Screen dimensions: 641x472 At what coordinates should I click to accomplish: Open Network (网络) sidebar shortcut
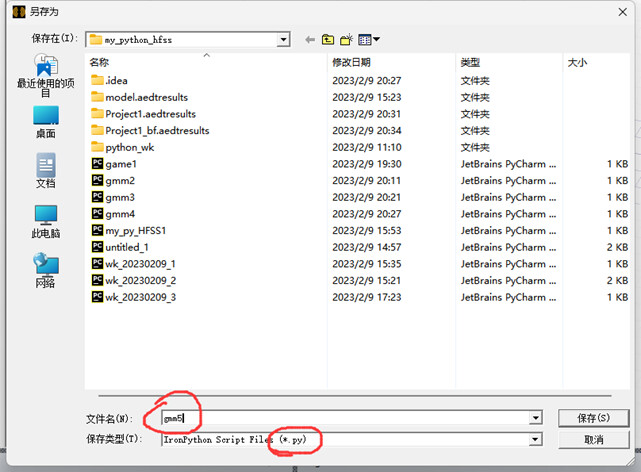tap(46, 271)
